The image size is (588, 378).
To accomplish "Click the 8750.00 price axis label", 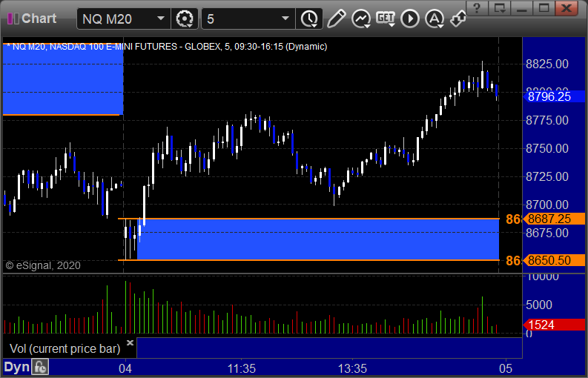I will (547, 148).
